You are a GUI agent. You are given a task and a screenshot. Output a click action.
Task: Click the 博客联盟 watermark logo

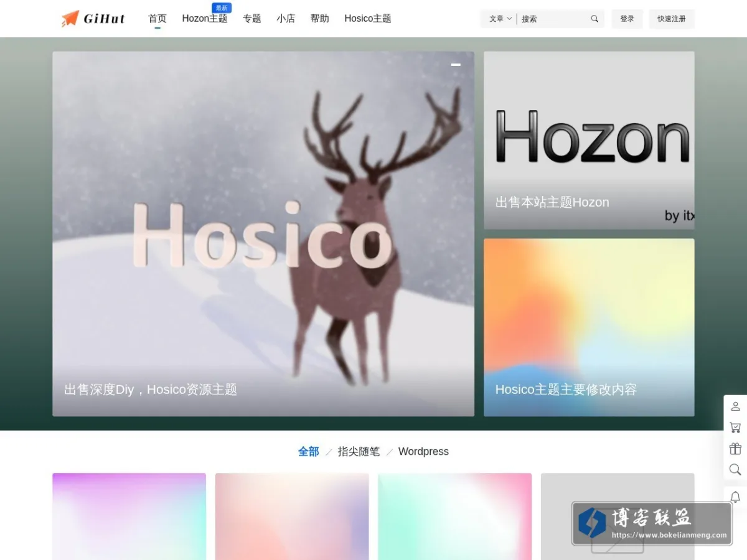pyautogui.click(x=652, y=523)
